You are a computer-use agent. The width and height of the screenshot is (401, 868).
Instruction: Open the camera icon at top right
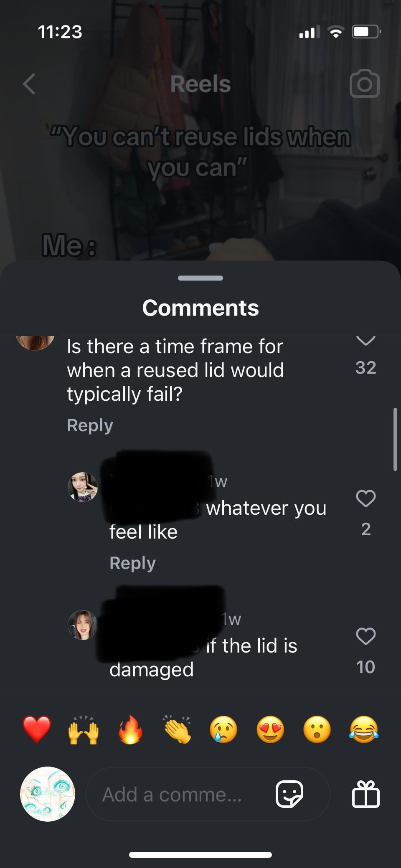click(x=364, y=84)
